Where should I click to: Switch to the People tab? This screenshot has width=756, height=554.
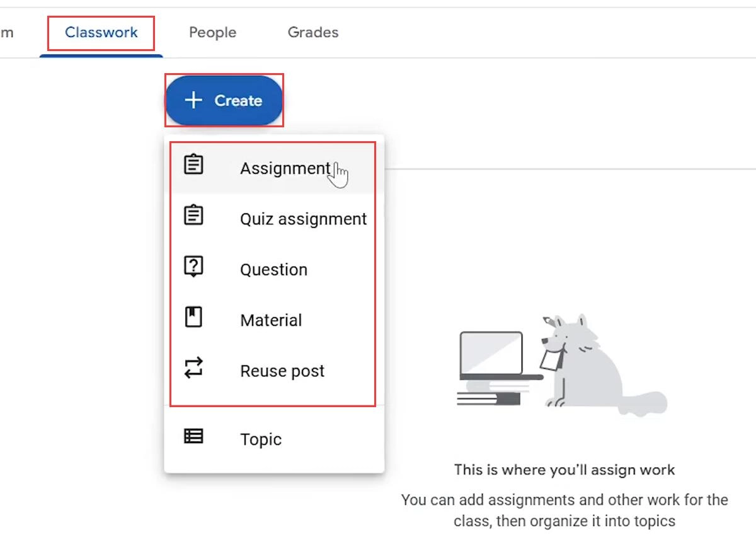pos(212,32)
